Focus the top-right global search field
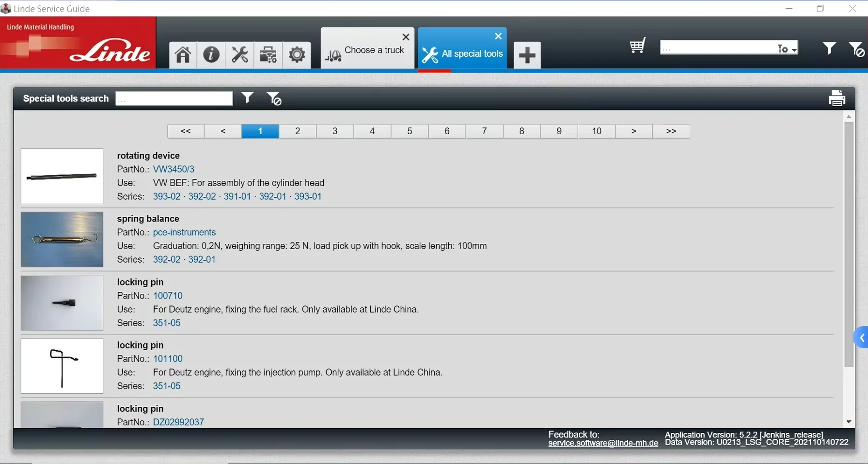 718,48
